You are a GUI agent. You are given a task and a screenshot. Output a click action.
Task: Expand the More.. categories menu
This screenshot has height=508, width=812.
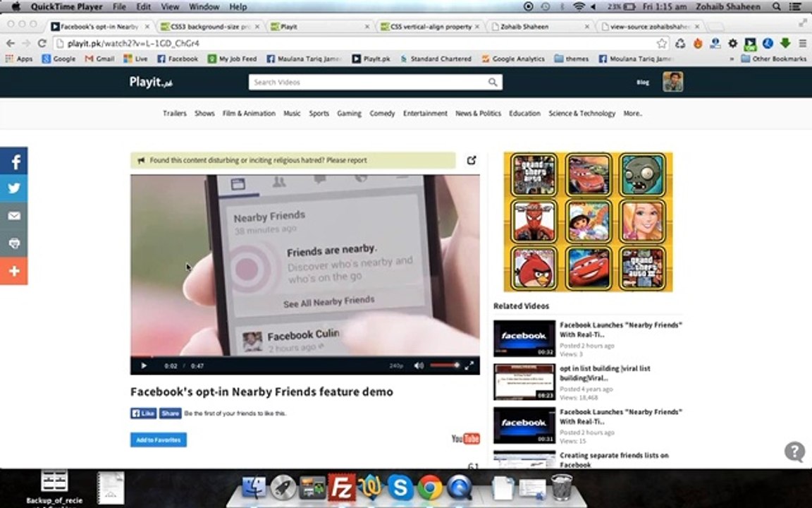click(x=632, y=113)
